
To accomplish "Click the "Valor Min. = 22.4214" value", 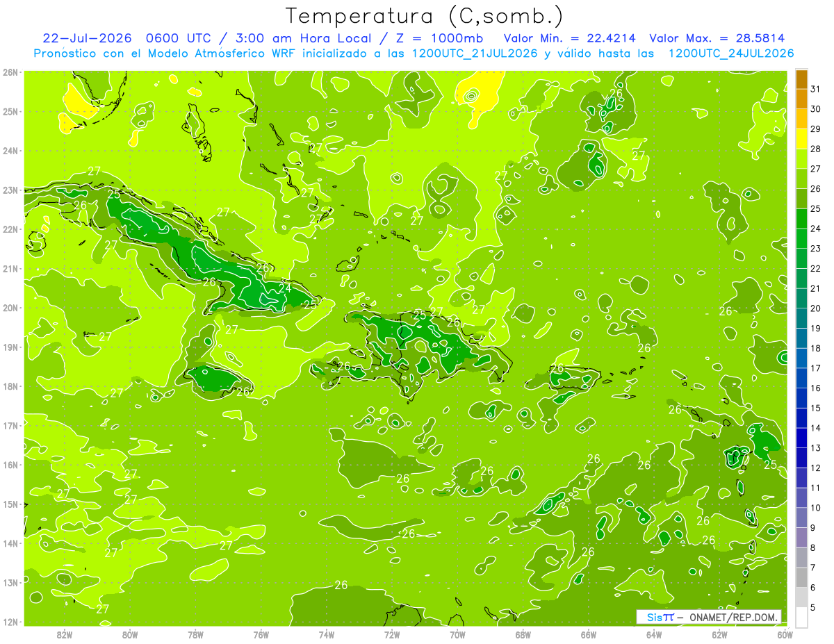I will point(571,38).
